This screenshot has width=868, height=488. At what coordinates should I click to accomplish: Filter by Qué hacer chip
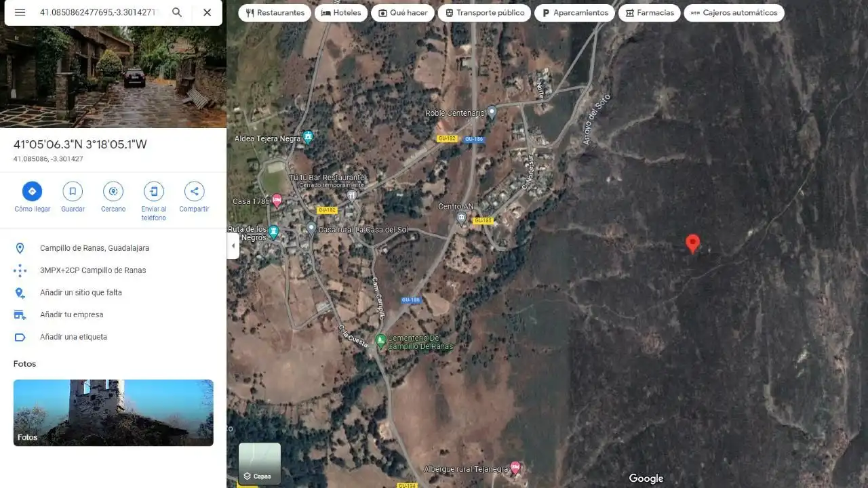pyautogui.click(x=403, y=13)
